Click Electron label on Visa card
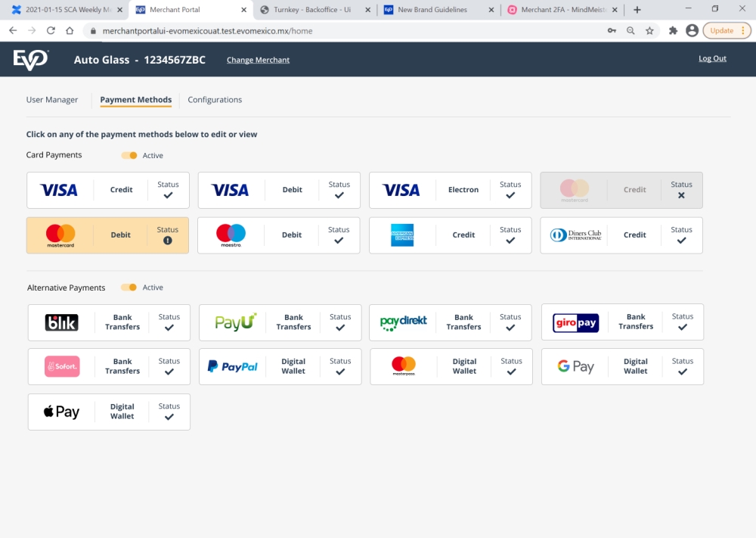 pyautogui.click(x=463, y=190)
